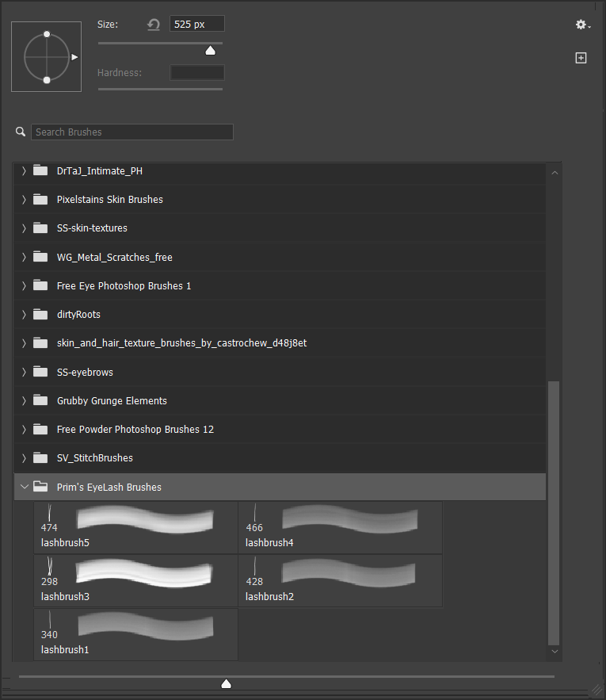606x700 pixels.
Task: Expand the dirtyRoots group chevron
Action: [x=24, y=314]
